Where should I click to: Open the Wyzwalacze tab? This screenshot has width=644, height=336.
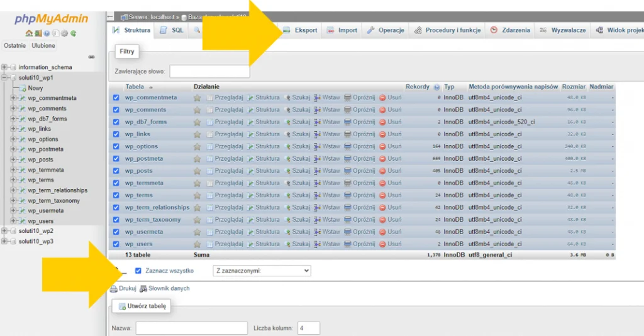point(563,30)
